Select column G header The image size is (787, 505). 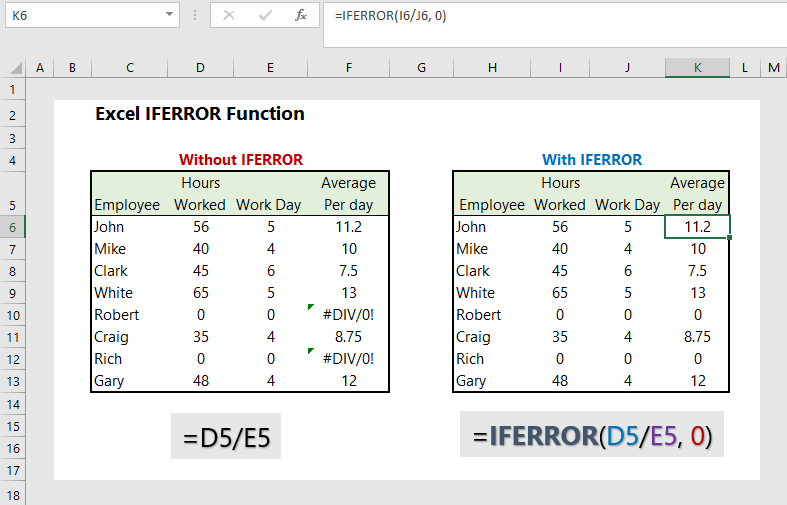click(x=421, y=68)
